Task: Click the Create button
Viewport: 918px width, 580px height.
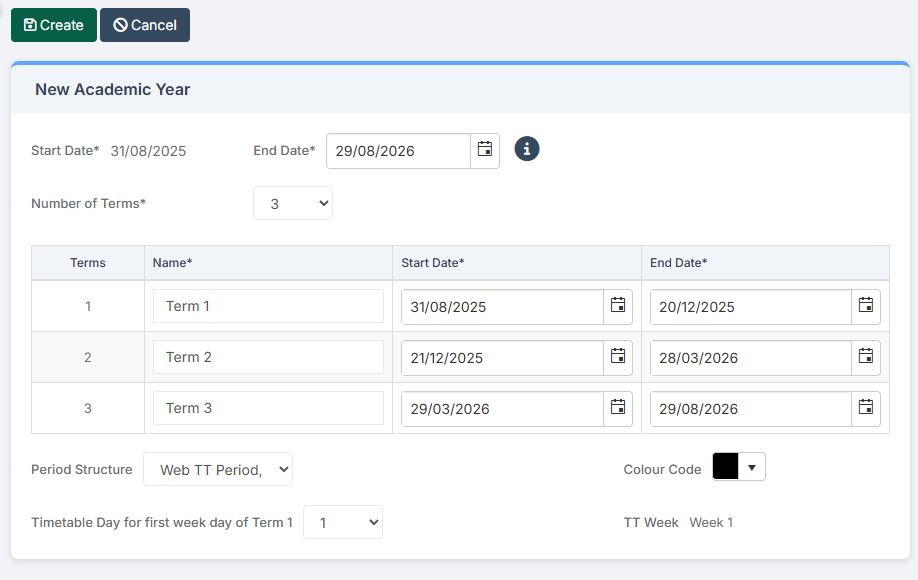Action: (x=53, y=25)
